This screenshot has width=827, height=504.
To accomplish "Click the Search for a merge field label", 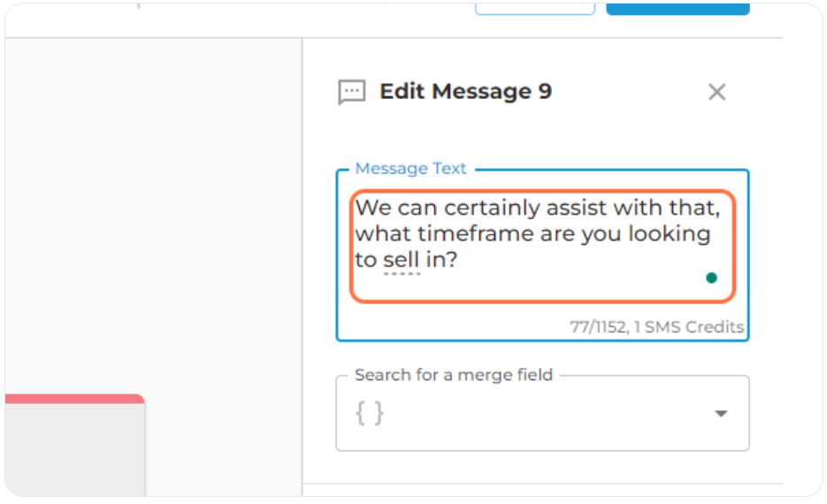I will click(454, 375).
